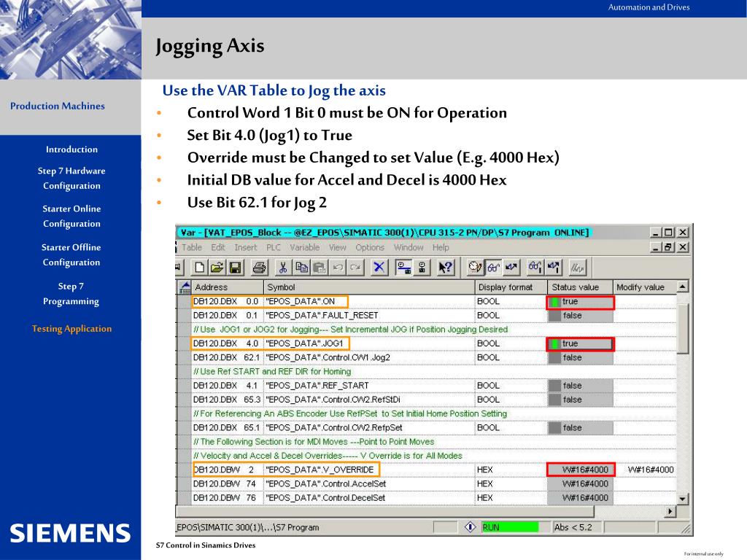Select the "EPOS_DATA".ON symbol cell
The height and width of the screenshot is (560, 747).
[369, 301]
